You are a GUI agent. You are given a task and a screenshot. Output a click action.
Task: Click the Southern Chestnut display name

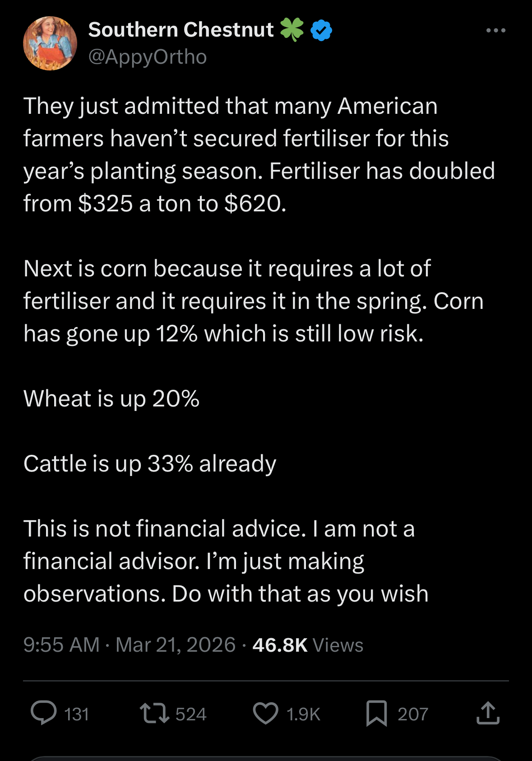181,30
